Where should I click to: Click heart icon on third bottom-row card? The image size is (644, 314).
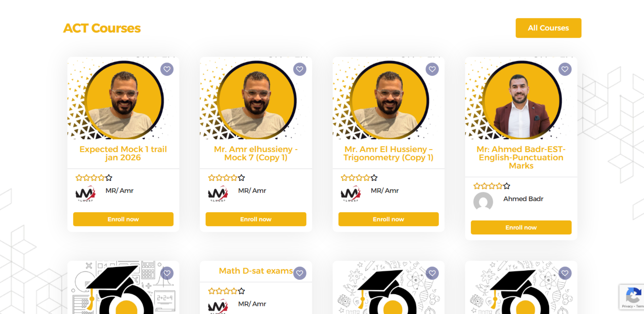[432, 273]
